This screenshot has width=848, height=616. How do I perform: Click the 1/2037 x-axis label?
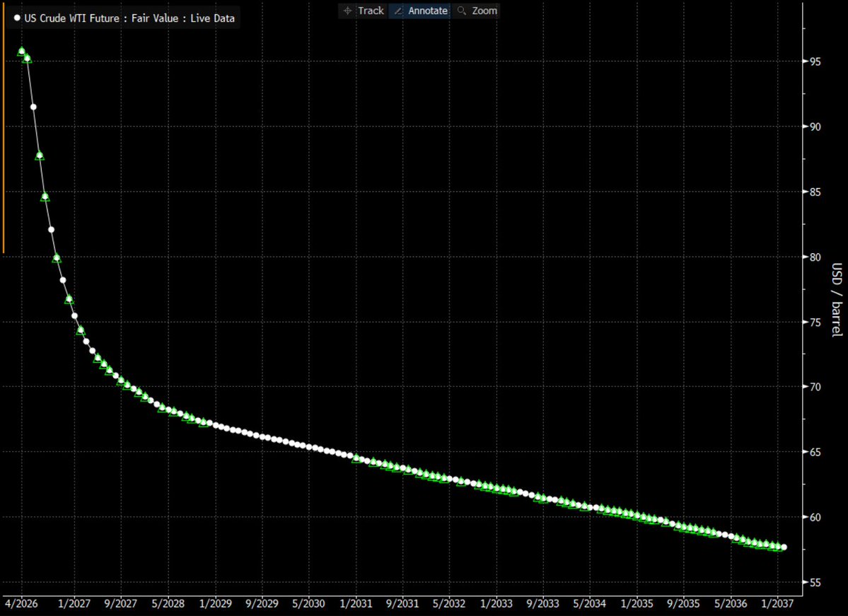pyautogui.click(x=778, y=603)
